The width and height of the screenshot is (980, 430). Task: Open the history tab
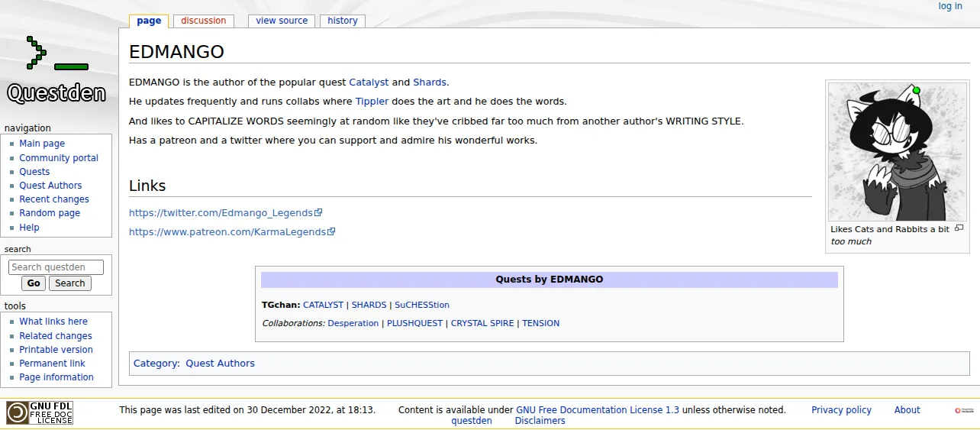click(x=343, y=21)
